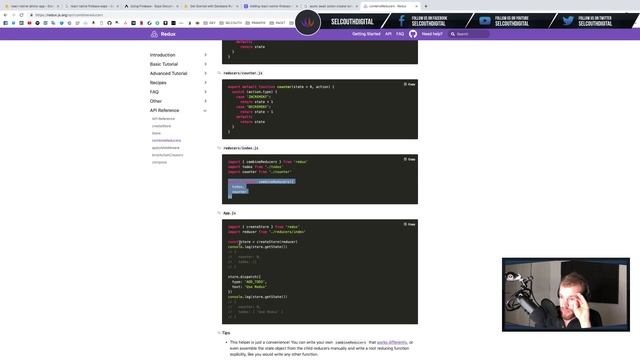Click the Redux logo in header
This screenshot has width=640, height=360.
tap(154, 34)
